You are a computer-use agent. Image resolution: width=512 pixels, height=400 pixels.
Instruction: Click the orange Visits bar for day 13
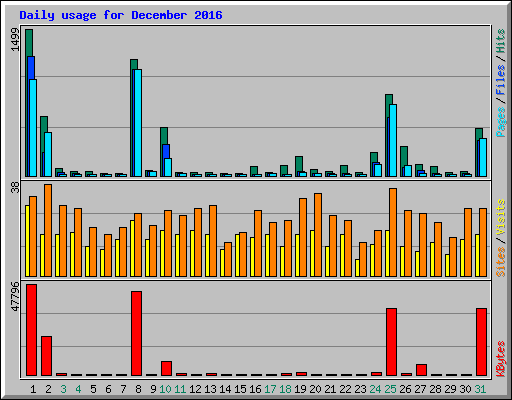pos(213,241)
